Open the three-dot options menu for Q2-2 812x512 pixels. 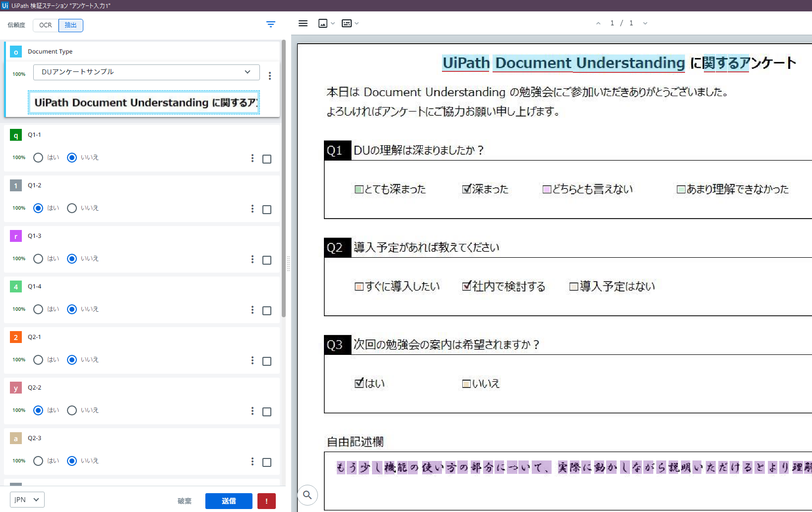coord(252,411)
